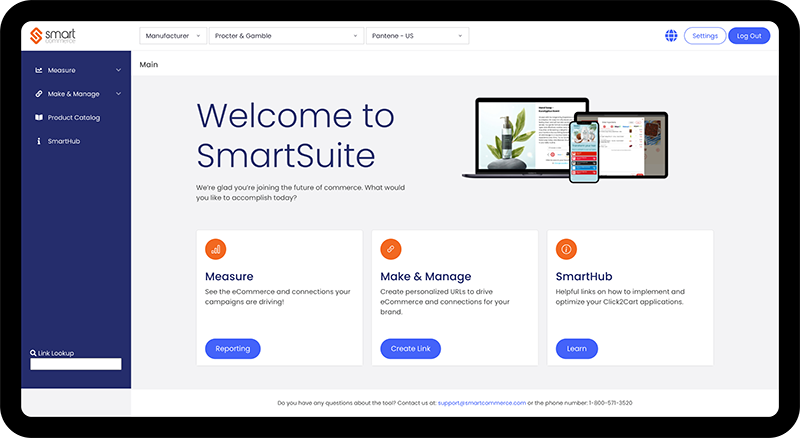The image size is (800, 438).
Task: Expand the Measure sidebar menu
Action: [76, 70]
